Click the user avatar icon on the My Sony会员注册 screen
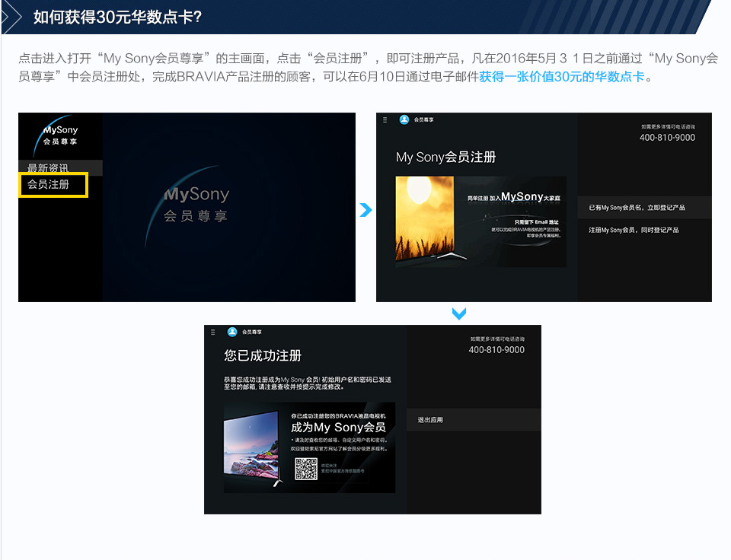This screenshot has height=560, width=731. pos(404,119)
